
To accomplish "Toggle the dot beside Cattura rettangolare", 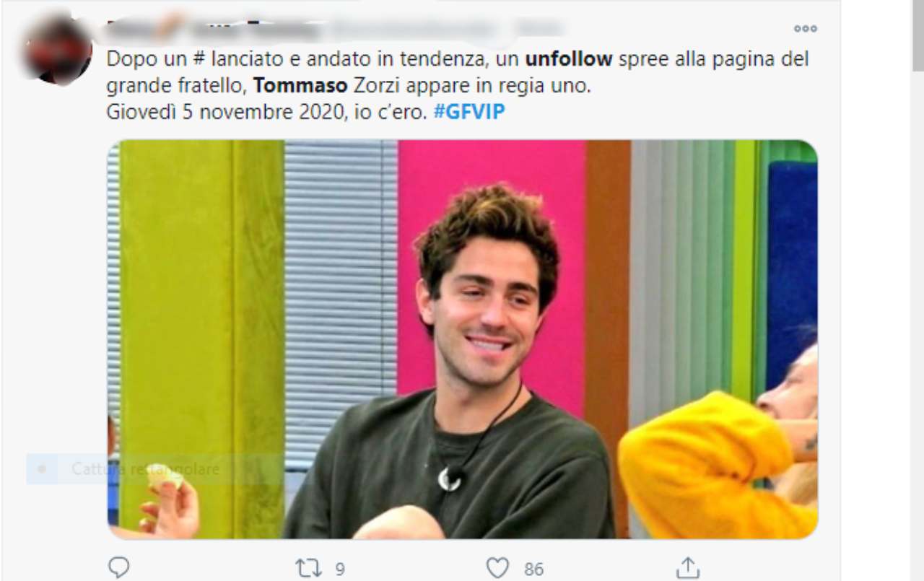I will click(42, 469).
